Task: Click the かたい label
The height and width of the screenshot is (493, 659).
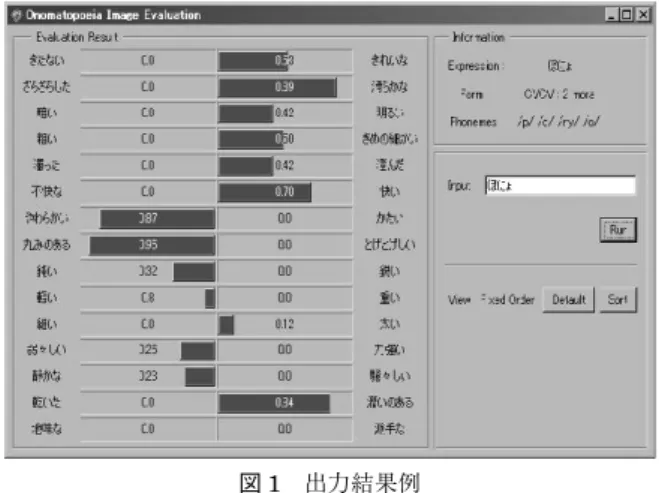Action: coord(390,219)
